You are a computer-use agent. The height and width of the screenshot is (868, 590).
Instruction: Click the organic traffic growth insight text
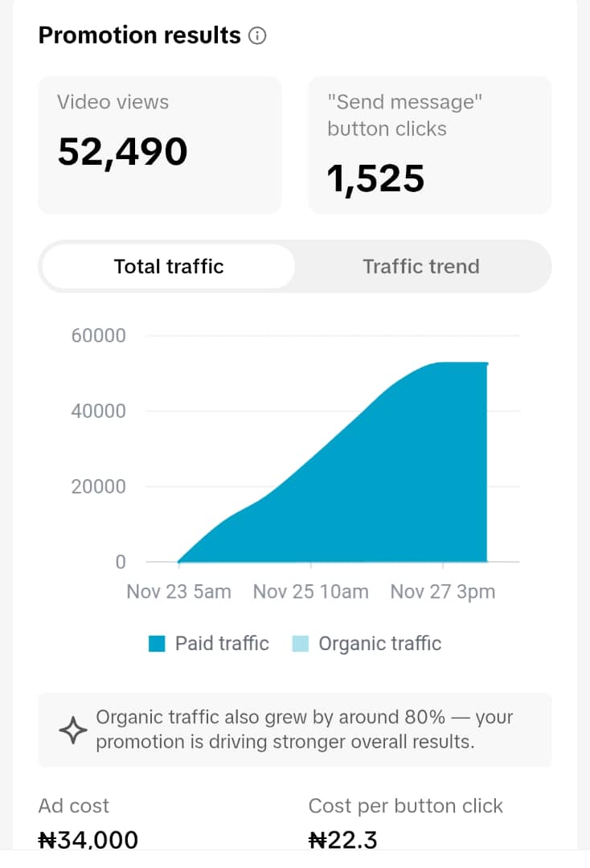[305, 730]
